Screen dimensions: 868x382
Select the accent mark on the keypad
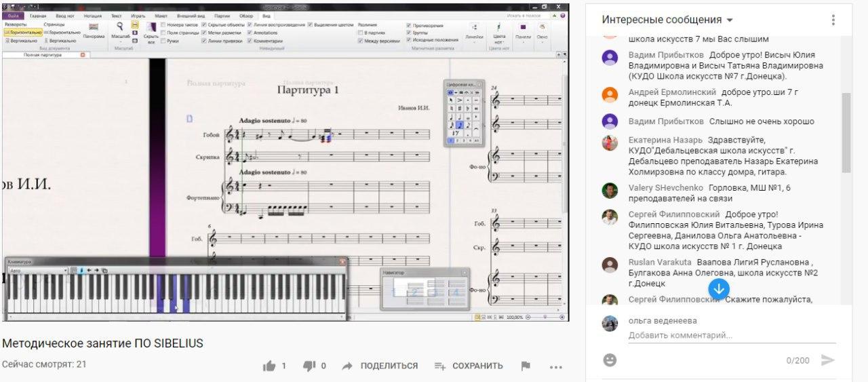pyautogui.click(x=459, y=100)
